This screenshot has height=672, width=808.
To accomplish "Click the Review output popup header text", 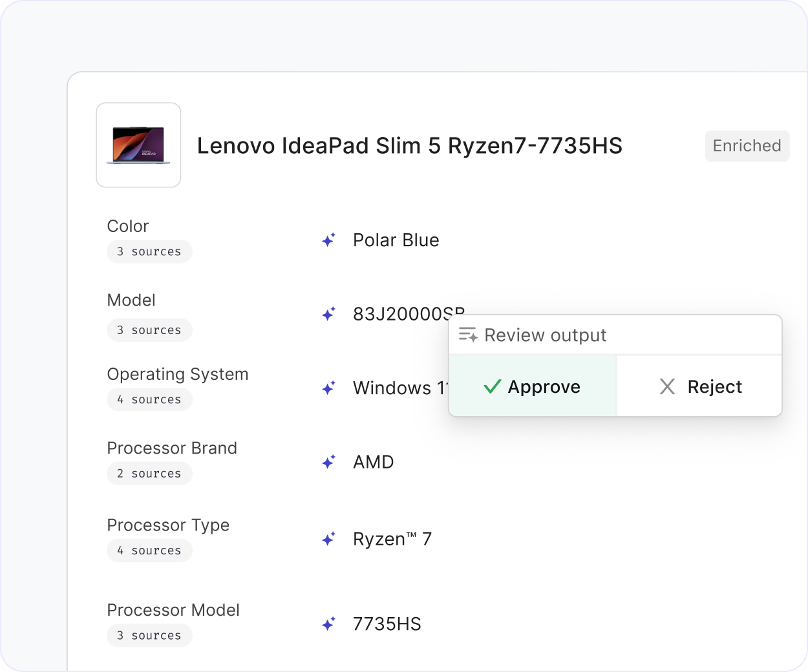I will [545, 335].
